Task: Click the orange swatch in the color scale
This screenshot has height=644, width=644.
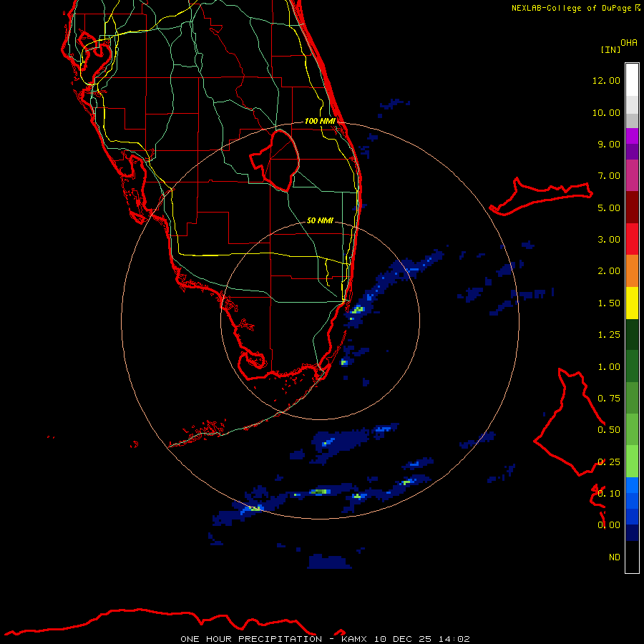Action: (x=632, y=270)
